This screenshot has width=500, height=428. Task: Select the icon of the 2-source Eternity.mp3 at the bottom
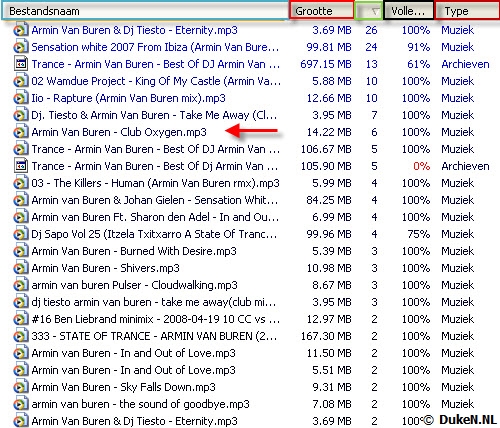[20, 420]
